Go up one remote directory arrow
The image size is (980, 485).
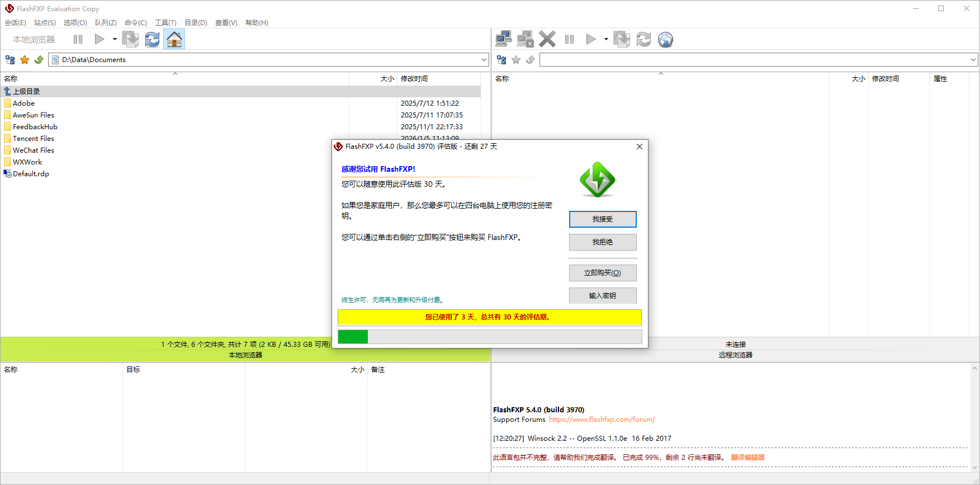coord(531,59)
